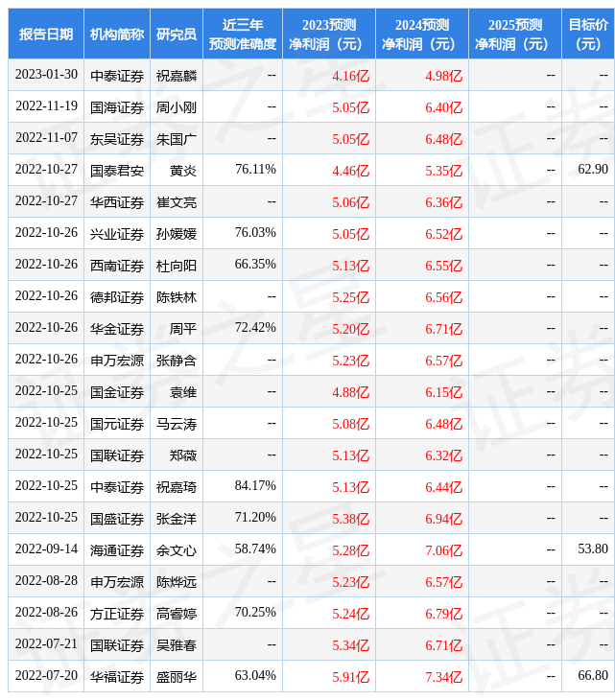Click the 2023预测净利润 header
Screen dimensions: 615x700
[329, 34]
